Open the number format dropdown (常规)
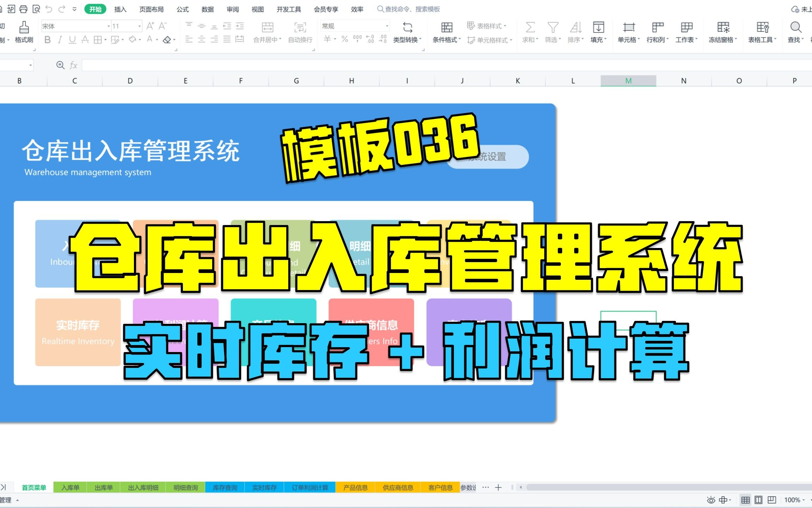812x508 pixels. (x=355, y=26)
